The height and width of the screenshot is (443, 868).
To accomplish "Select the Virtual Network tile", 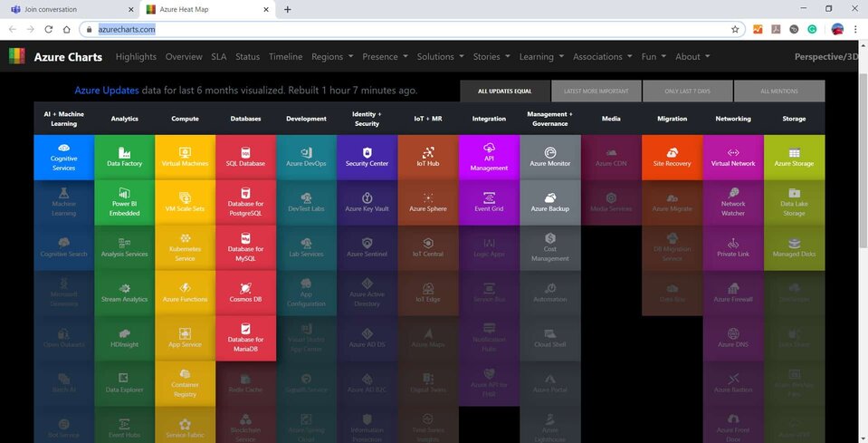I will (x=733, y=158).
